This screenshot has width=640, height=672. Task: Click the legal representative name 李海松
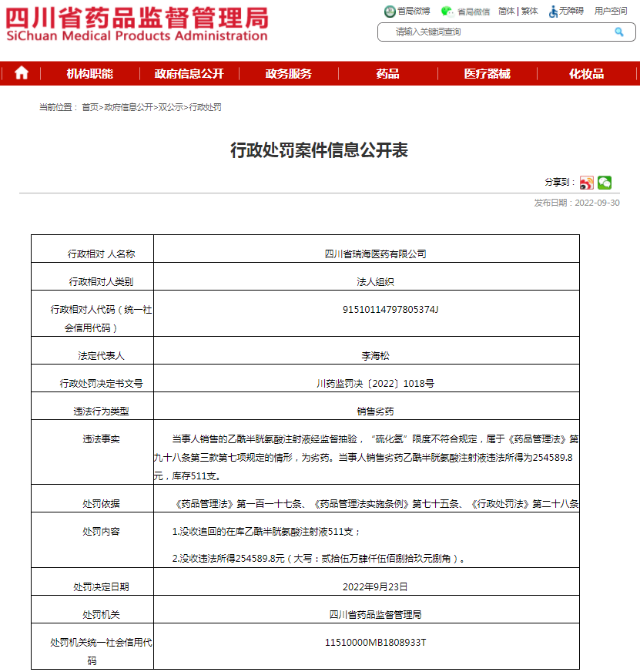point(375,356)
